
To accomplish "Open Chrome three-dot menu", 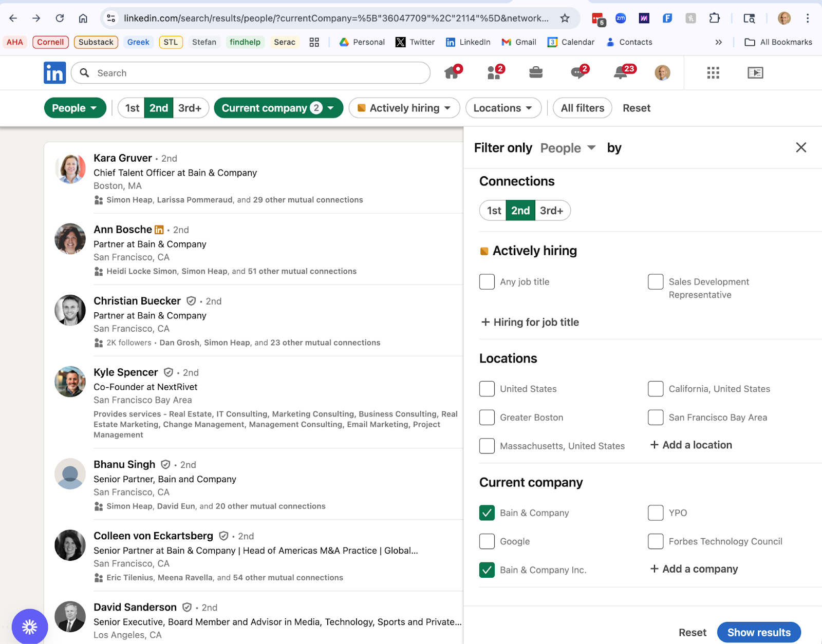I will point(808,18).
